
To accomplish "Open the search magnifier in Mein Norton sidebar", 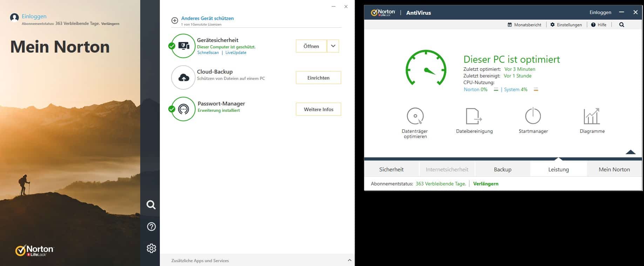I will pos(151,205).
